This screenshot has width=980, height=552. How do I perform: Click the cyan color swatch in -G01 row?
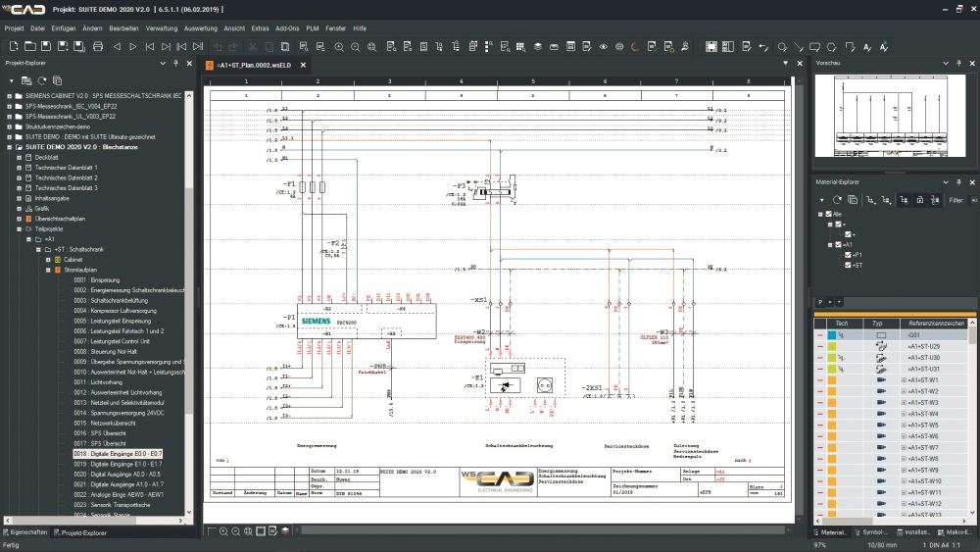coord(832,335)
